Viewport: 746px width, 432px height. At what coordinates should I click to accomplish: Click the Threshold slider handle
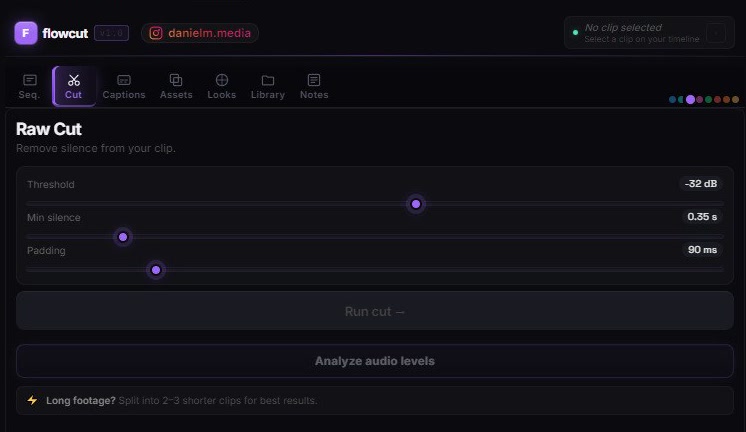click(416, 204)
